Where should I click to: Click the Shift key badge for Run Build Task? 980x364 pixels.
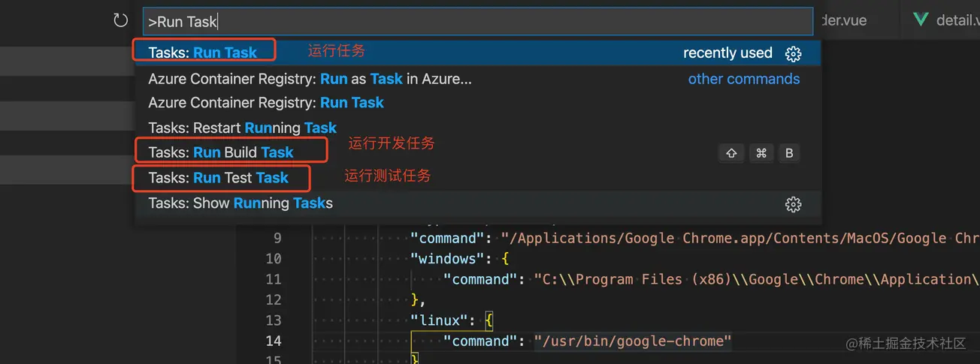(x=731, y=153)
